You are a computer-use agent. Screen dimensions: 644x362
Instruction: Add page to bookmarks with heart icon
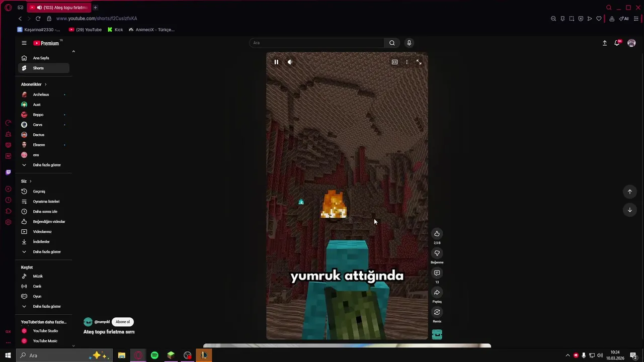(x=599, y=19)
